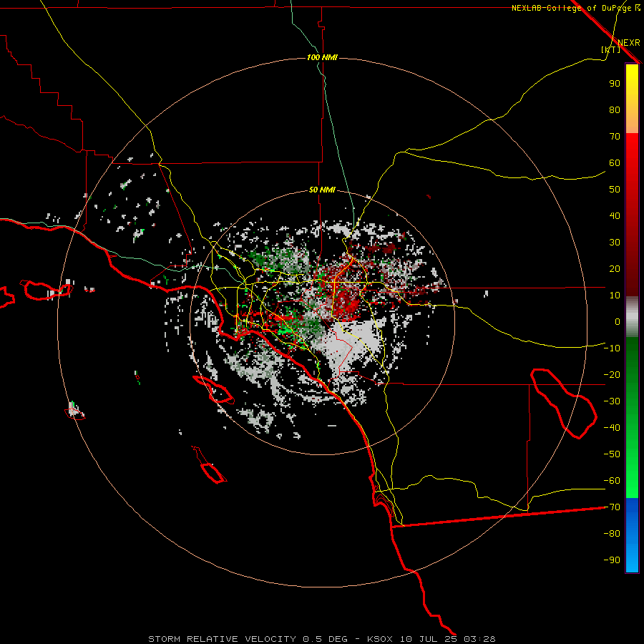644x644 pixels.
Task: Click the 50 value on the velocity scale
Action: pos(615,190)
